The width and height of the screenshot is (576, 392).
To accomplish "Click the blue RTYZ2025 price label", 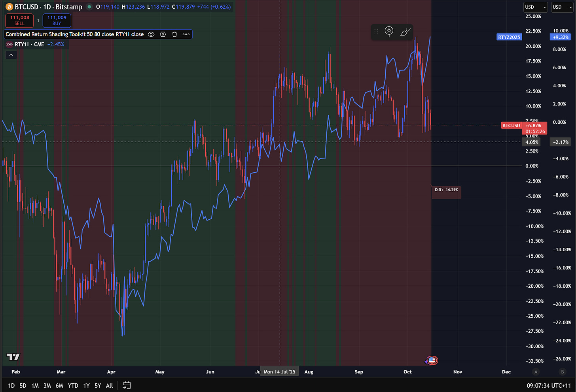I will [x=509, y=37].
